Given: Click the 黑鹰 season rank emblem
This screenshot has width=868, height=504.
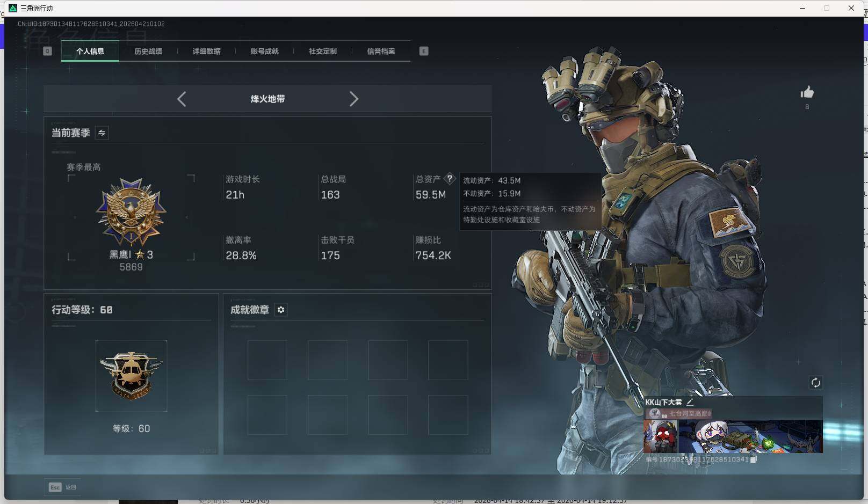Looking at the screenshot, I should (x=131, y=211).
